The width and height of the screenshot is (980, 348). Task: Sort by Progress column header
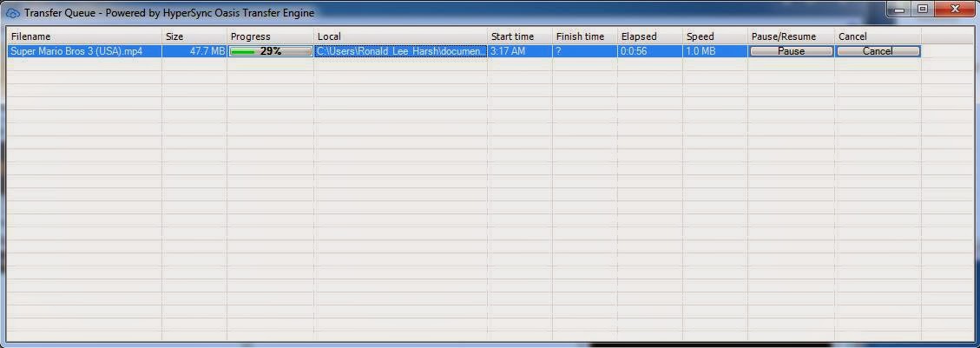[270, 36]
